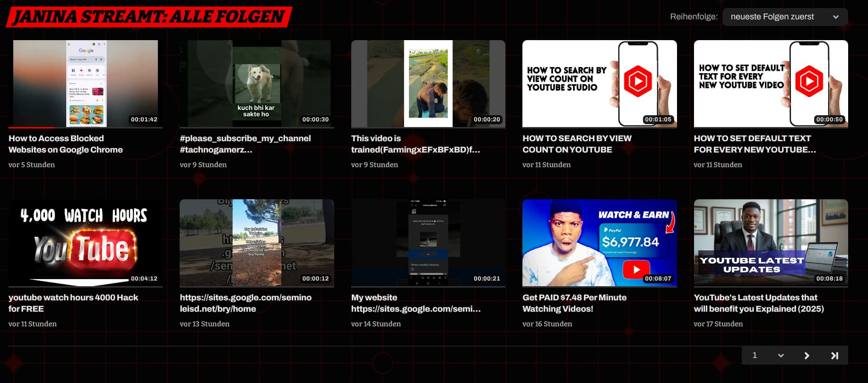This screenshot has width=868, height=383.
Task: Click the 'vor 17 Stunden' timestamp
Action: 718,324
